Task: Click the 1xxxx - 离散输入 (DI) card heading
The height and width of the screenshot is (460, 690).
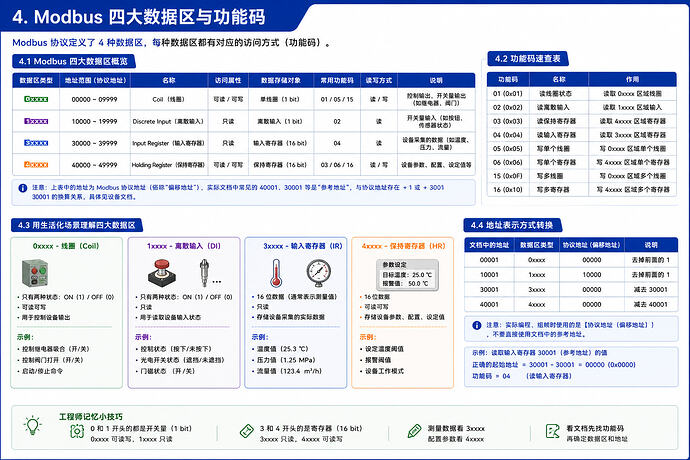Action: tap(184, 246)
